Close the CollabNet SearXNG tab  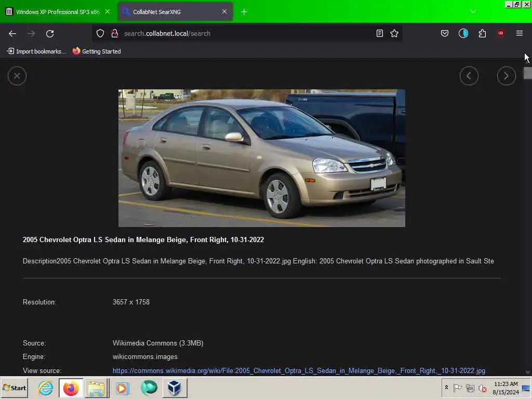224,11
